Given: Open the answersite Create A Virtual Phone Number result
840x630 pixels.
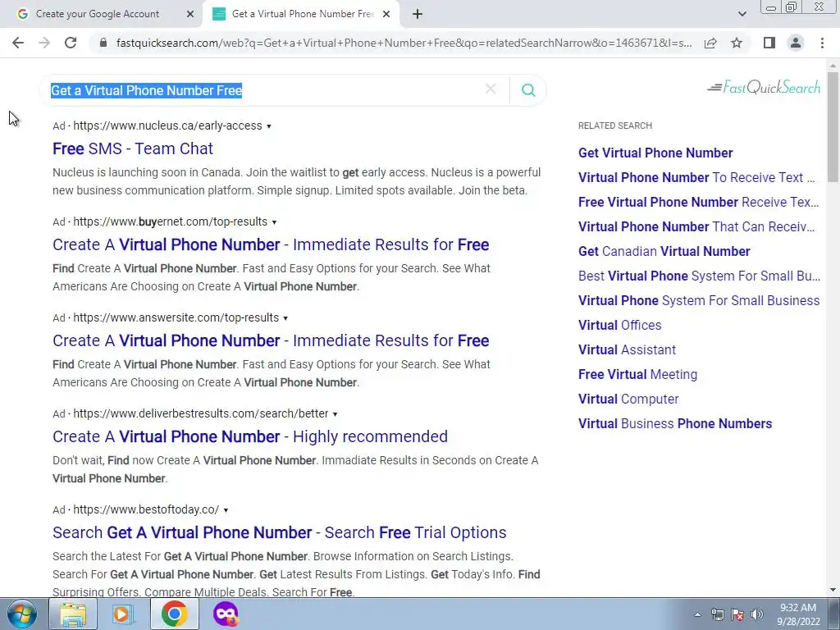Looking at the screenshot, I should click(271, 340).
